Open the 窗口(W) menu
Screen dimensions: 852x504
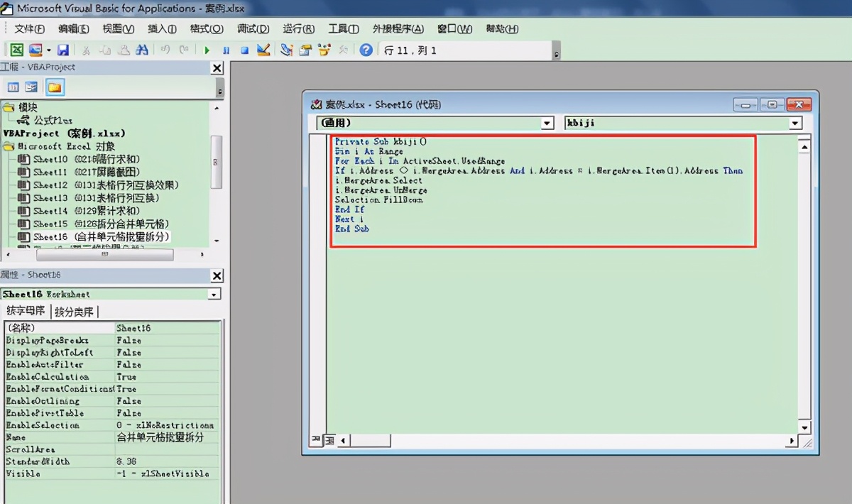point(455,29)
